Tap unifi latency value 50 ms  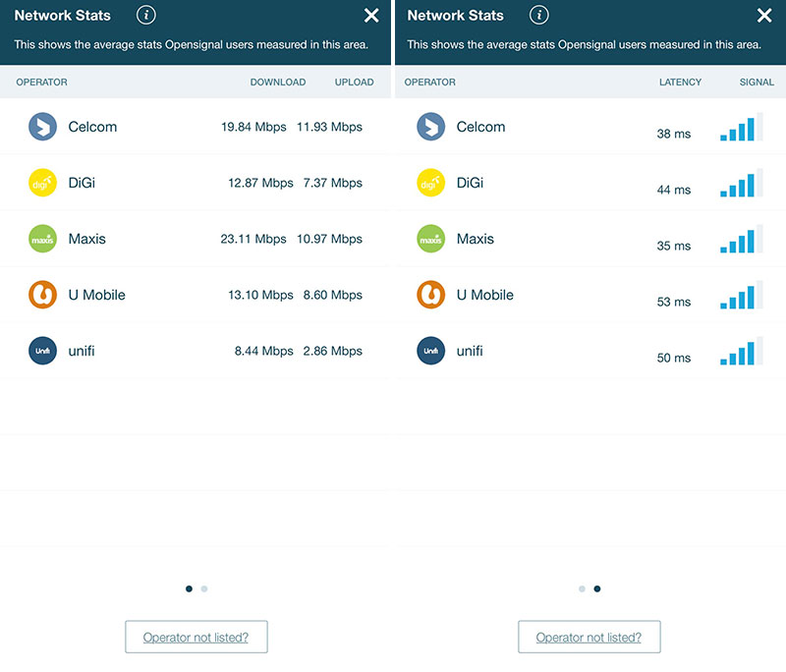pos(674,358)
